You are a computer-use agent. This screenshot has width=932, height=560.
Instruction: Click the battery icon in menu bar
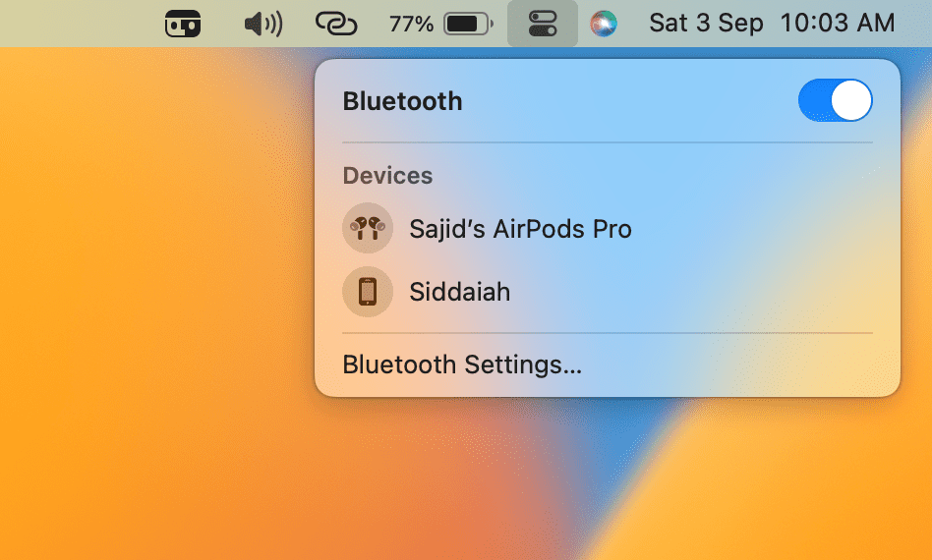coord(468,24)
